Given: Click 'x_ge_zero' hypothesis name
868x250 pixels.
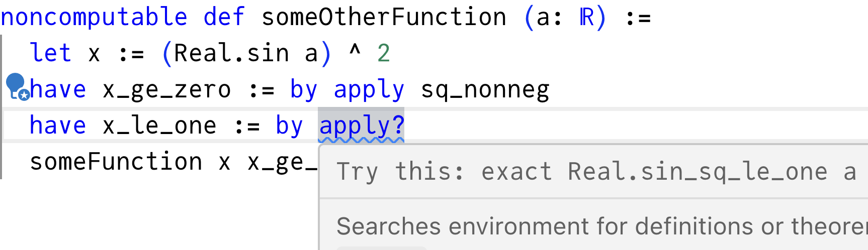Looking at the screenshot, I should (x=167, y=90).
